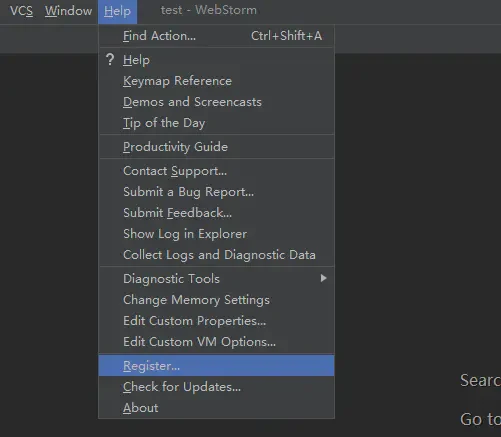Open the Productivity Guide
Screen dimensions: 501x437
pyautogui.click(x=217, y=147)
